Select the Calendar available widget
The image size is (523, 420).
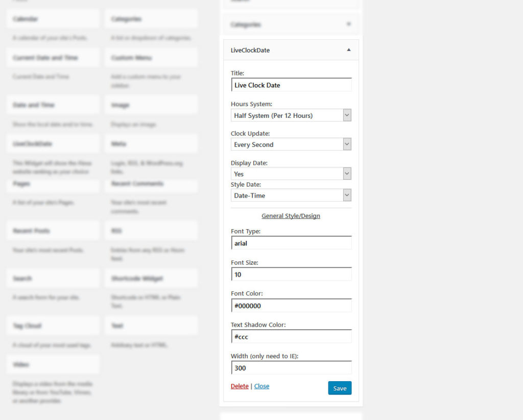coord(53,19)
